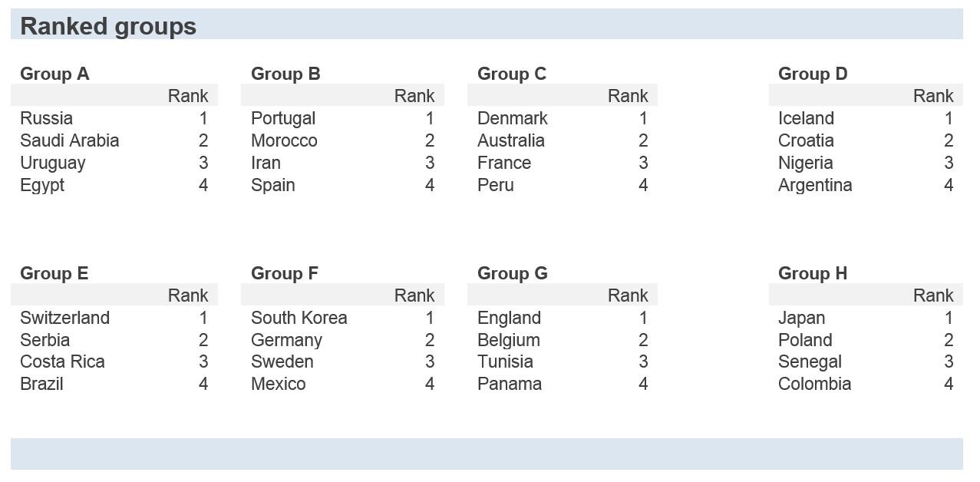Click the Colombia cell in Group H
Screen dimensions: 980x482
point(814,384)
